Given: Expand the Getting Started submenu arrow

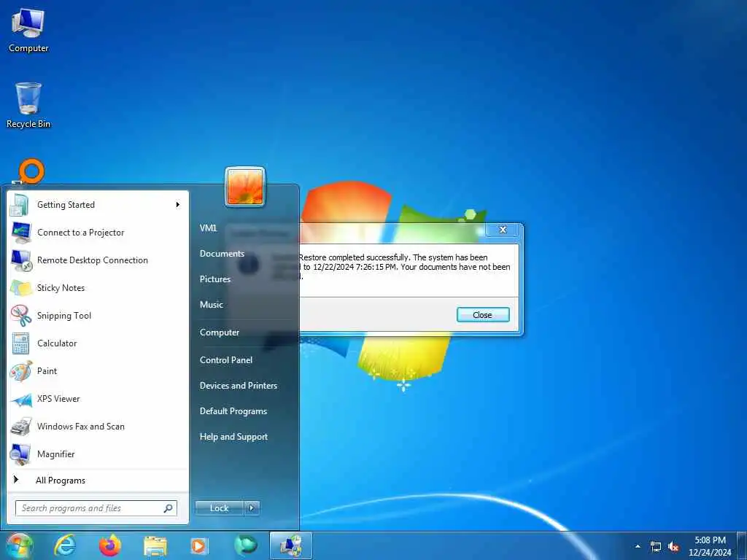Looking at the screenshot, I should (178, 205).
